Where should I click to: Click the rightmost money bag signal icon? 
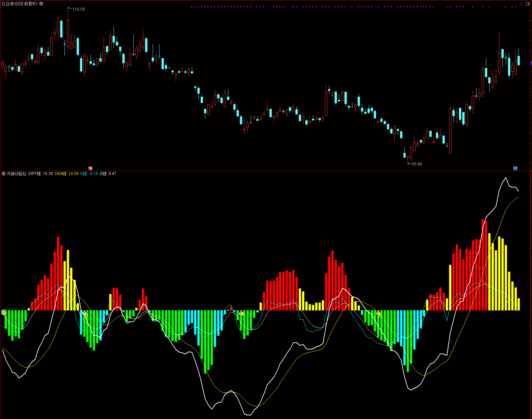tap(378, 313)
